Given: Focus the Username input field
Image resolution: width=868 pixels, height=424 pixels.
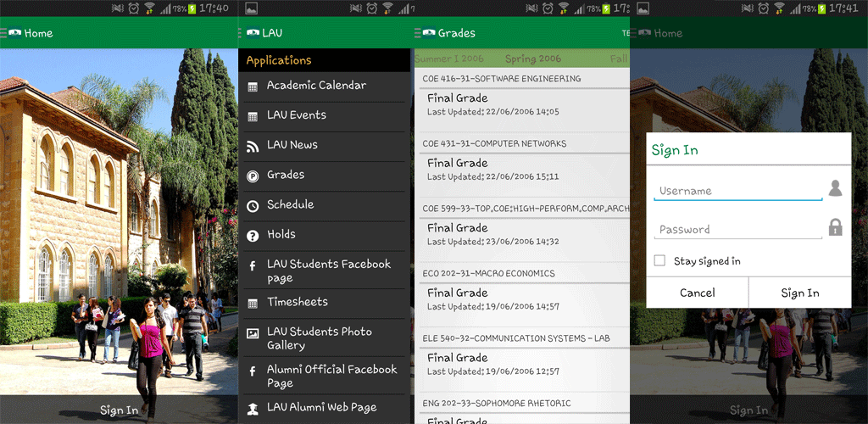Looking at the screenshot, I should pyautogui.click(x=738, y=191).
